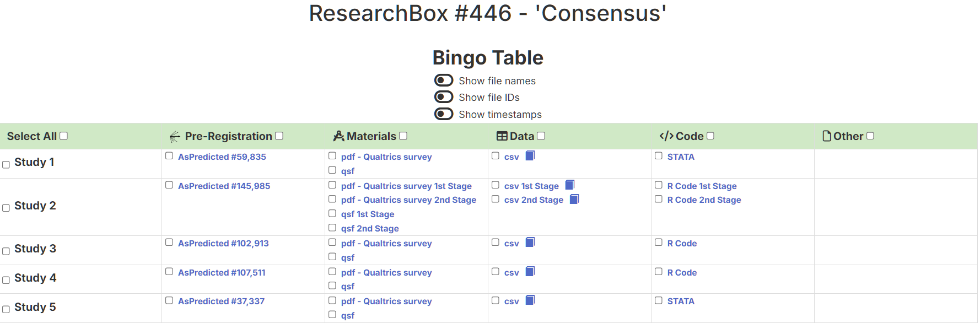Open the Study 1 STATA code link
Screen dimensions: 980x323
[681, 157]
